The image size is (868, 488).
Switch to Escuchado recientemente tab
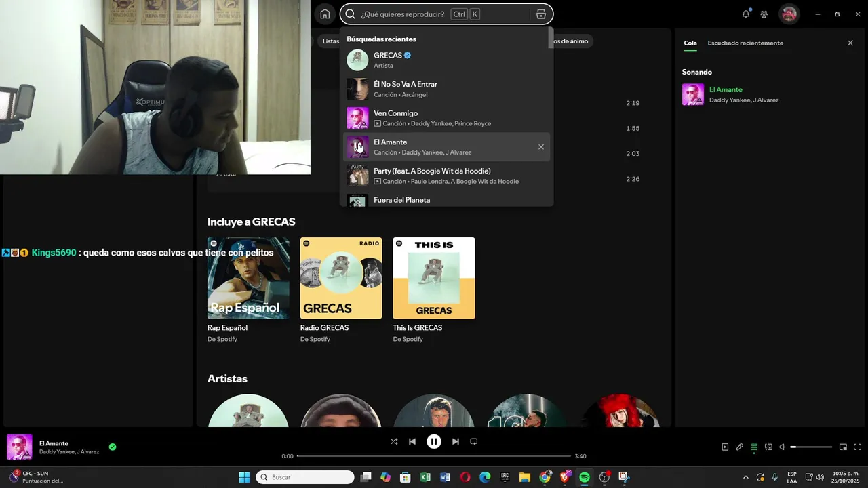745,43
